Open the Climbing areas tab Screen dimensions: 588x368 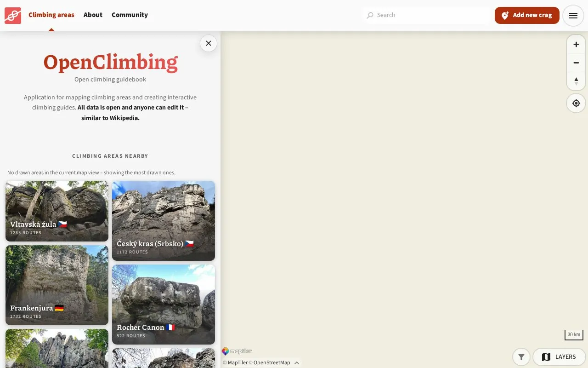click(51, 15)
